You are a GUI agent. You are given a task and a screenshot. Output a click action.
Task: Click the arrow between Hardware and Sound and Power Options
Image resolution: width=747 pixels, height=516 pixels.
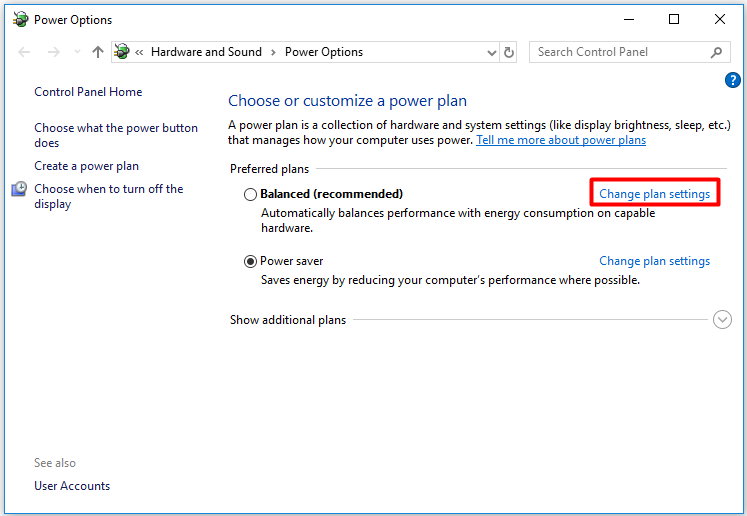pyautogui.click(x=273, y=52)
